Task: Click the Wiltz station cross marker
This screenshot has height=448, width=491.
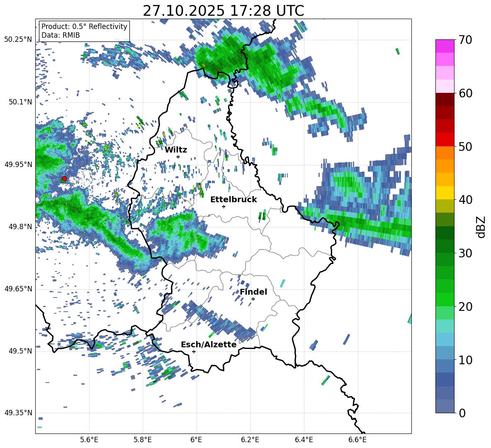Action: (178, 157)
